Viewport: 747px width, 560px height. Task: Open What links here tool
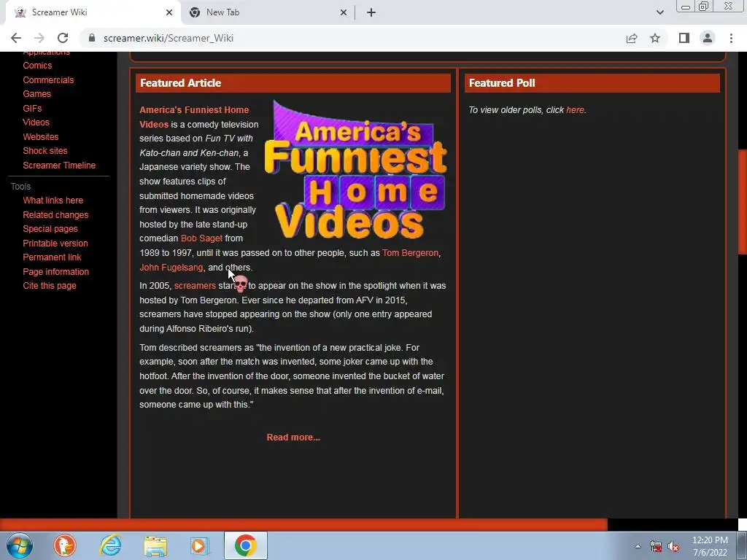pos(53,201)
